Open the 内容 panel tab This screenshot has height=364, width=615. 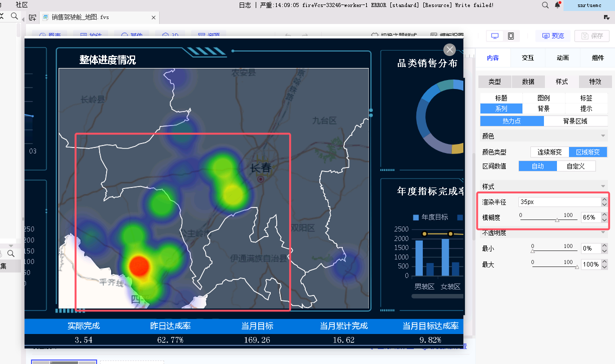point(493,58)
